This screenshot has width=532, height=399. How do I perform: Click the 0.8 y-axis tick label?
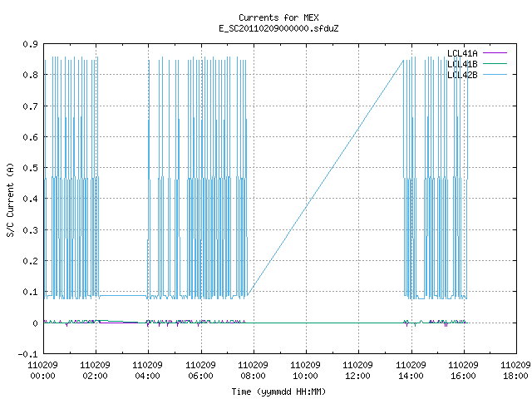coord(30,75)
